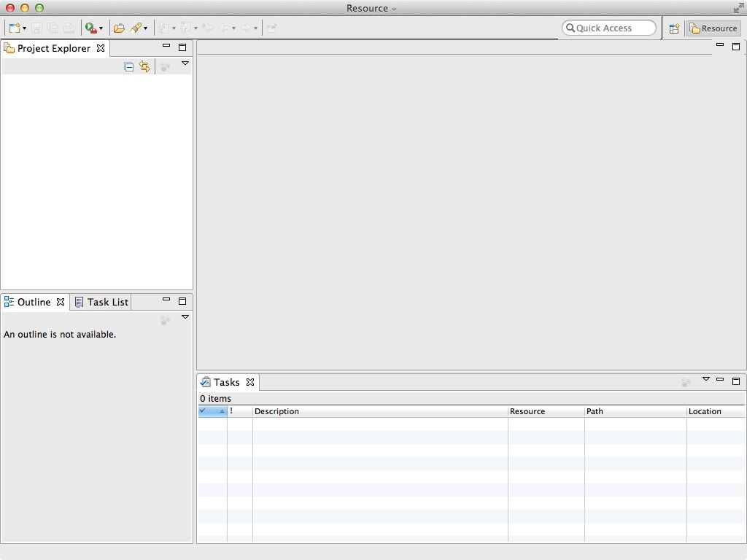Screen dimensions: 747x560
Task: Collapse all in Project Explorer
Action: tap(129, 66)
